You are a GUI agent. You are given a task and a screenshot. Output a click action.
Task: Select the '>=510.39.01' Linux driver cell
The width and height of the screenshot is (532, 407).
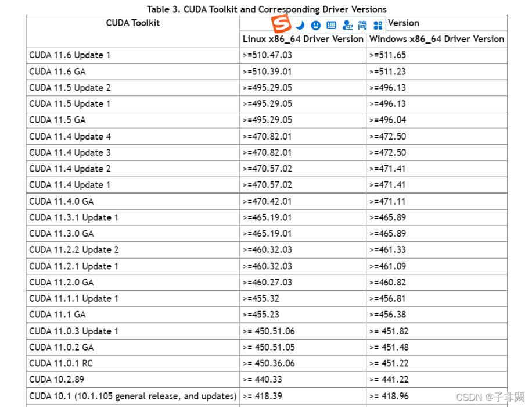click(303, 72)
